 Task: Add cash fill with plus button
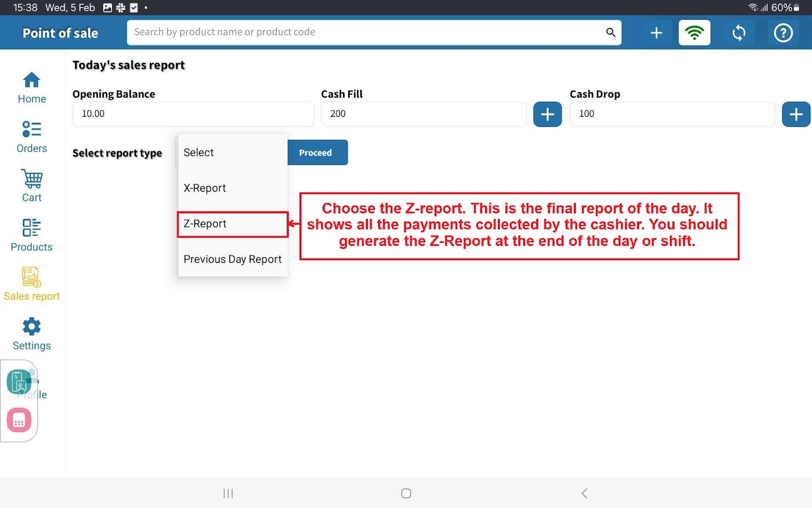(547, 114)
